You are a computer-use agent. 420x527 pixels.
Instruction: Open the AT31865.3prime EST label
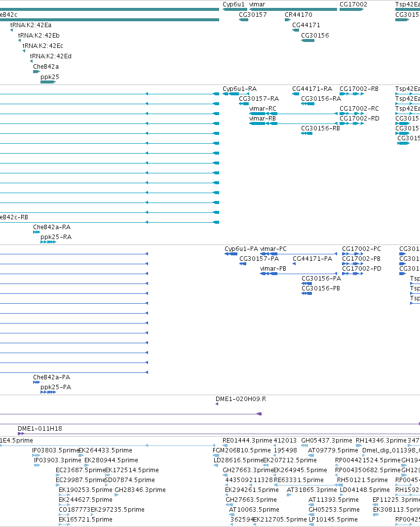[312, 490]
